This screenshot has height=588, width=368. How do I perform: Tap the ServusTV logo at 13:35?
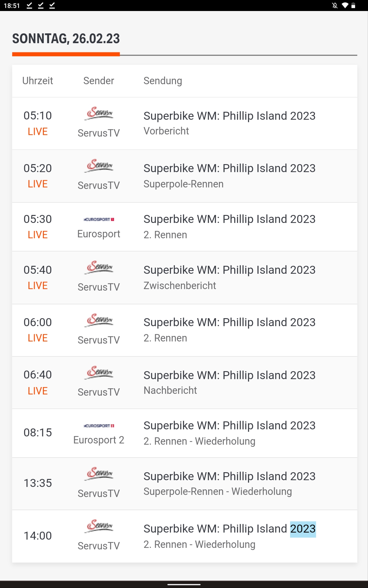click(x=99, y=474)
